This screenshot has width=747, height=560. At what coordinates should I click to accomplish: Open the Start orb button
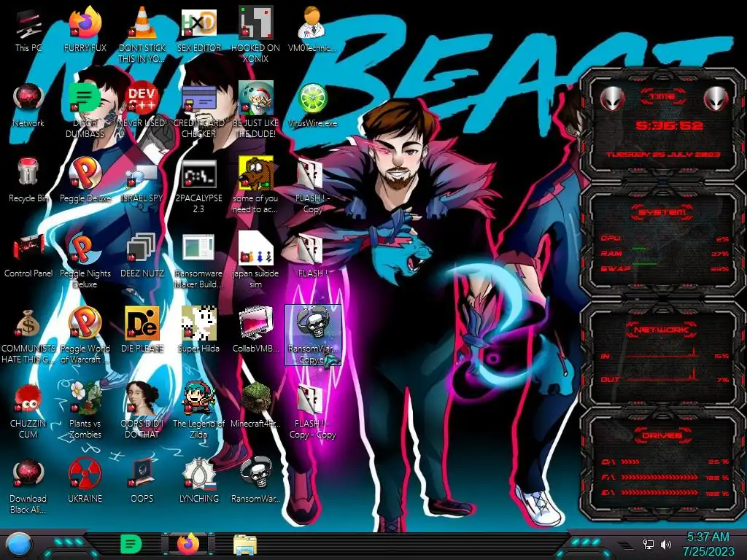click(x=18, y=544)
